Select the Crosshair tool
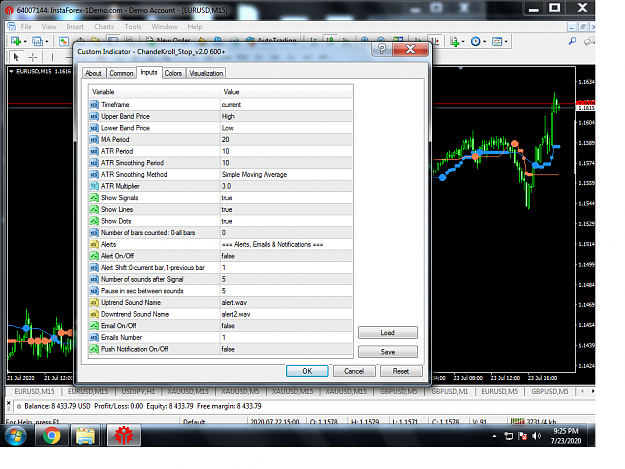Viewport: 625px width, 469px height. pos(33,57)
